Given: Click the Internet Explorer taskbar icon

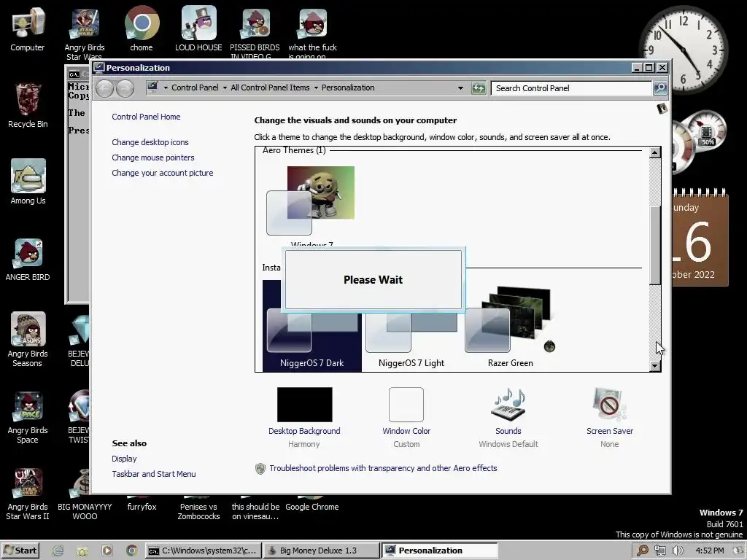Looking at the screenshot, I should click(58, 551).
